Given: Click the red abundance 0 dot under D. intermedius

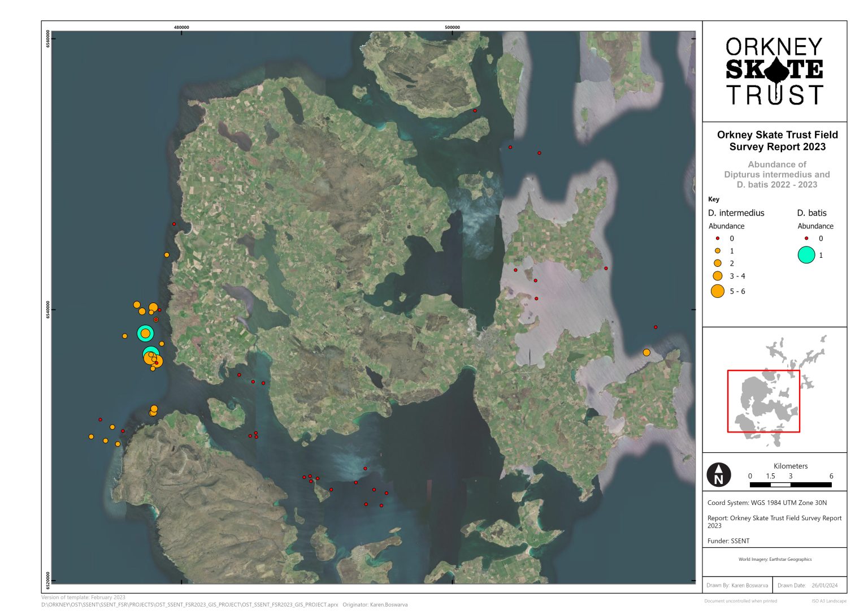Looking at the screenshot, I should pos(717,239).
